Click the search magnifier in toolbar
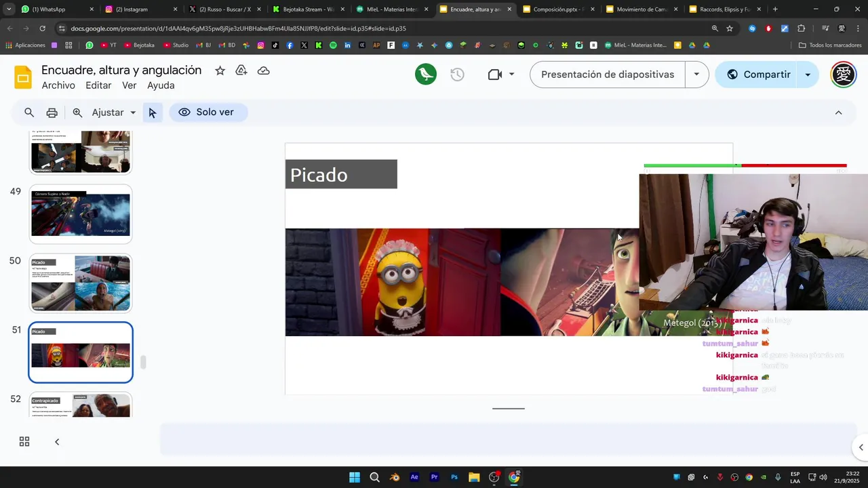 pos(29,113)
